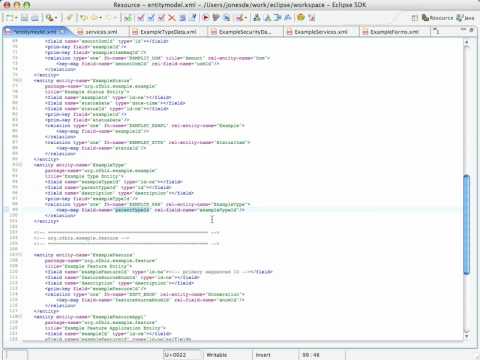Click the External Tools run icon
Screen dimensions: 480x360
[x=49, y=18]
